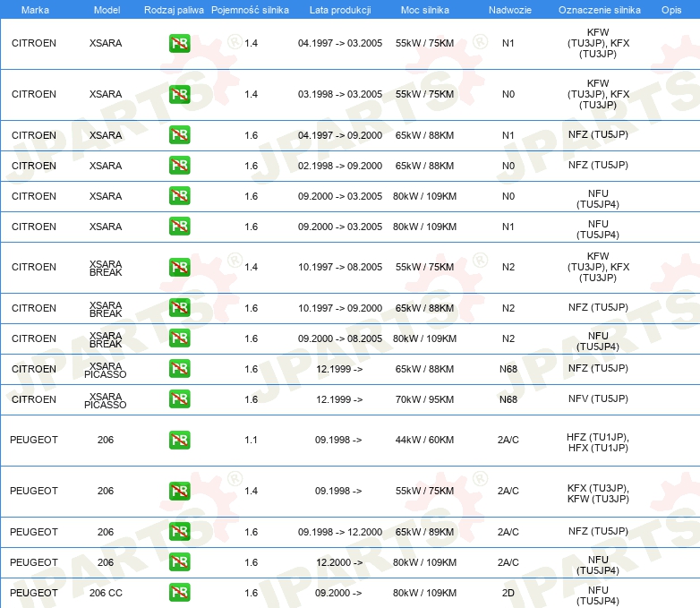The height and width of the screenshot is (608, 700).
Task: Click the PB fuel icon for the Xsara Break 1.4
Action: [x=179, y=267]
